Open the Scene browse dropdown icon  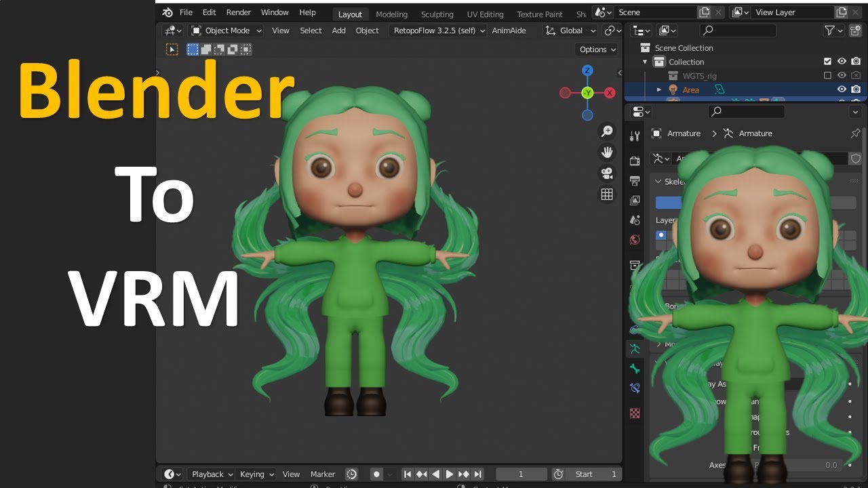604,12
